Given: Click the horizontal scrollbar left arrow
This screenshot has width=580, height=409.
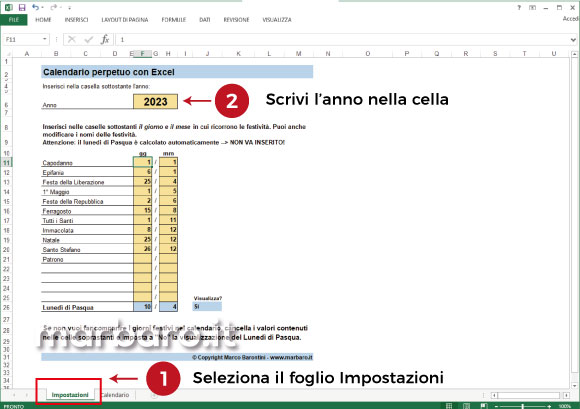Looking at the screenshot, I should pyautogui.click(x=494, y=395).
